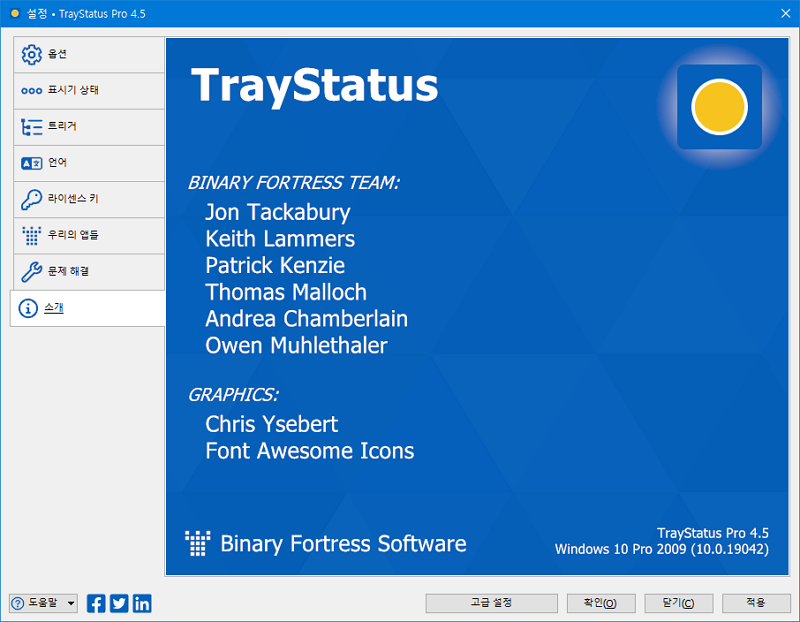The image size is (800, 622).
Task: Click the gear icon for options
Action: [x=32, y=54]
